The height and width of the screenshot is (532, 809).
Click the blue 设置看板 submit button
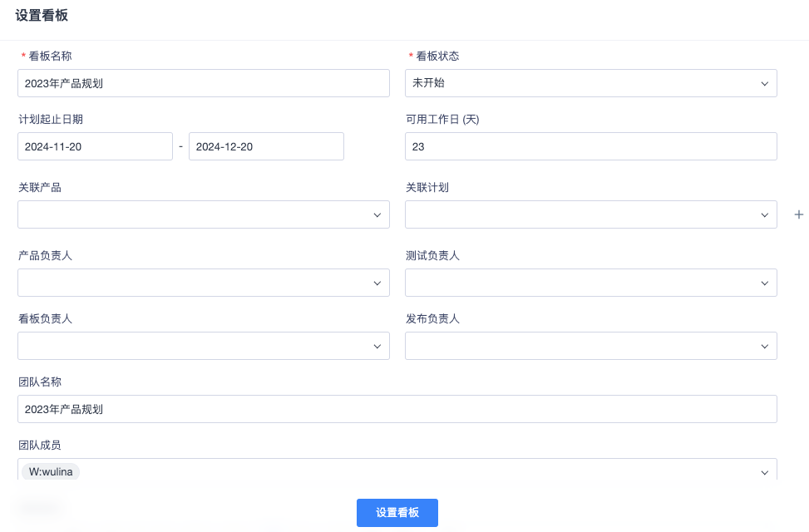tap(397, 512)
